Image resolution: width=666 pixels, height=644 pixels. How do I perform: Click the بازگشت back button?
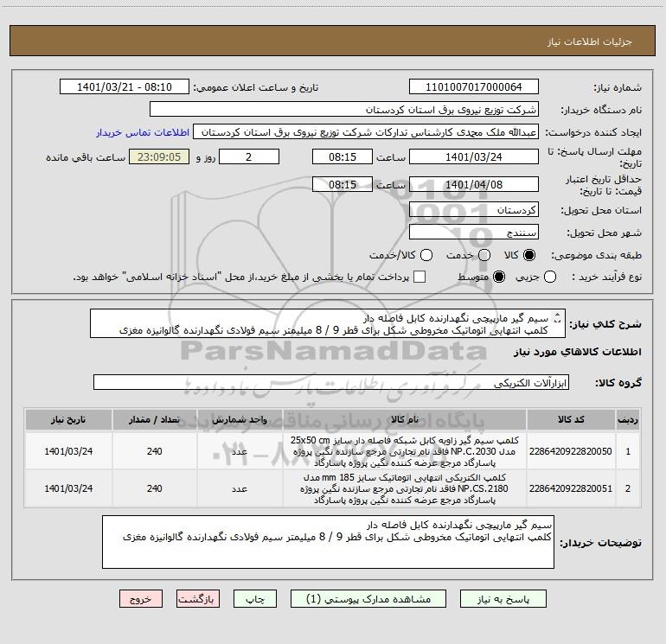[x=198, y=598]
